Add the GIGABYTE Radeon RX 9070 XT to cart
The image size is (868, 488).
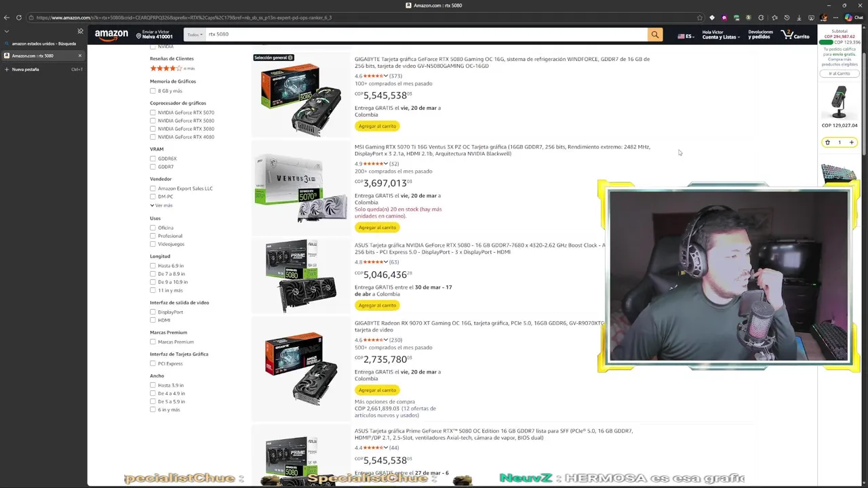tap(377, 390)
